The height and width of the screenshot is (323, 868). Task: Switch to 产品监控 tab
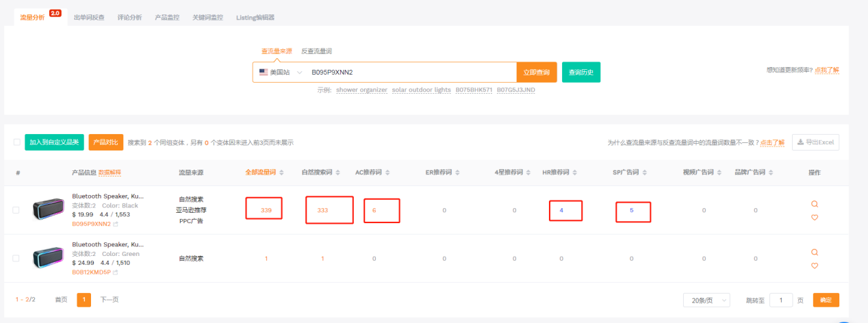click(167, 17)
